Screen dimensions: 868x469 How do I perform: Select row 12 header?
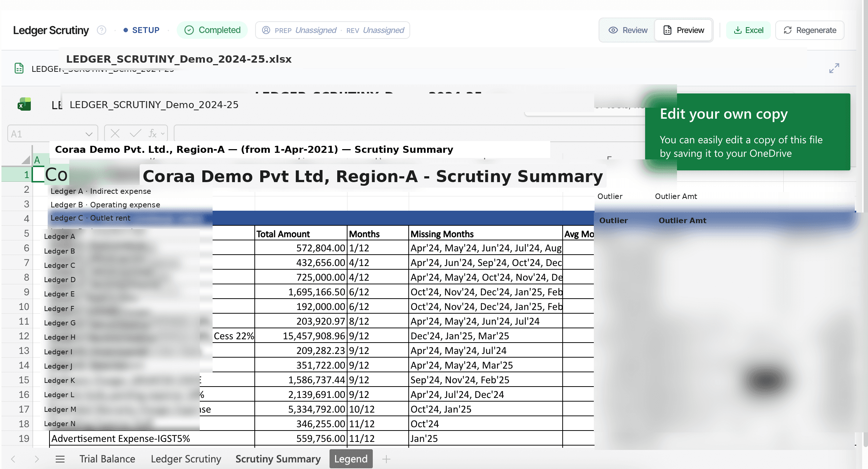click(x=16, y=336)
